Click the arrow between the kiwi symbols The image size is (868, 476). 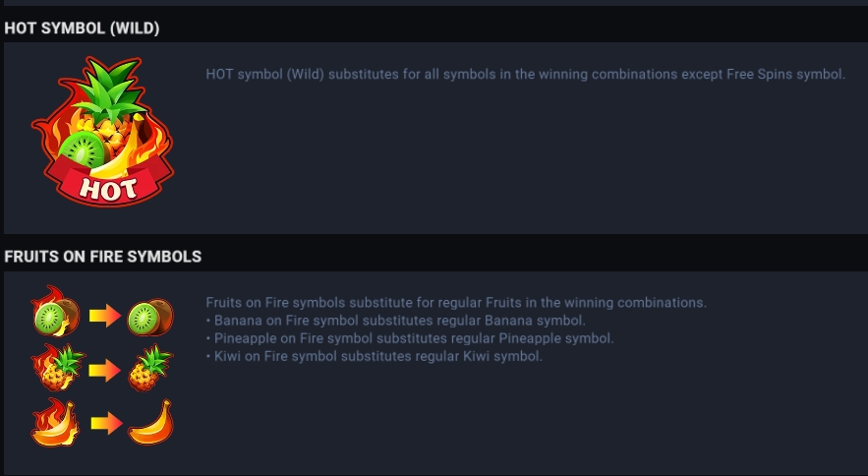point(105,316)
